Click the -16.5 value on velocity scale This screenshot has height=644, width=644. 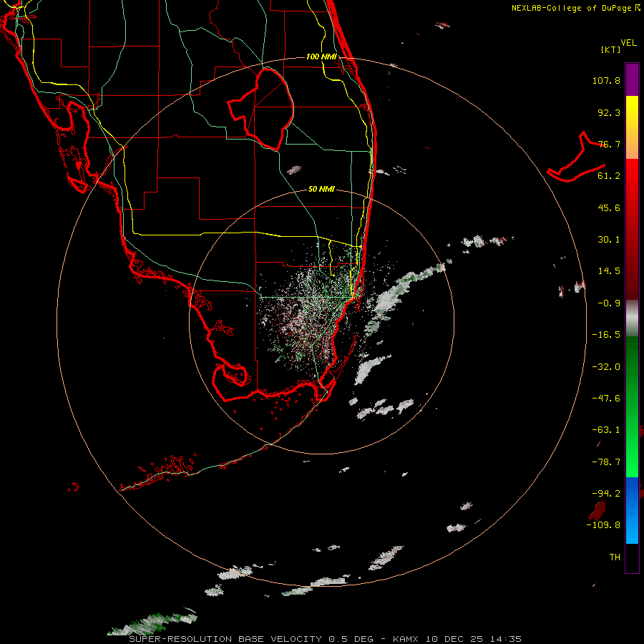pyautogui.click(x=606, y=335)
